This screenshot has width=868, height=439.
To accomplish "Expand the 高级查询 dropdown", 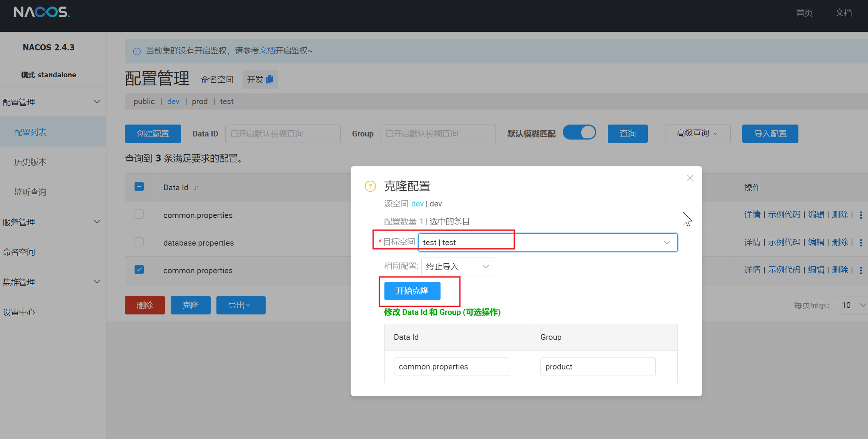I will point(697,134).
